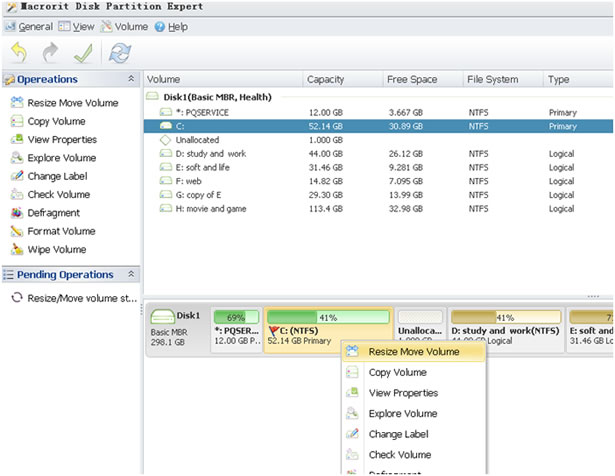Click PQSERVICE 69% usage bar in disk map
Screen dimensions: 615x476
tap(236, 317)
